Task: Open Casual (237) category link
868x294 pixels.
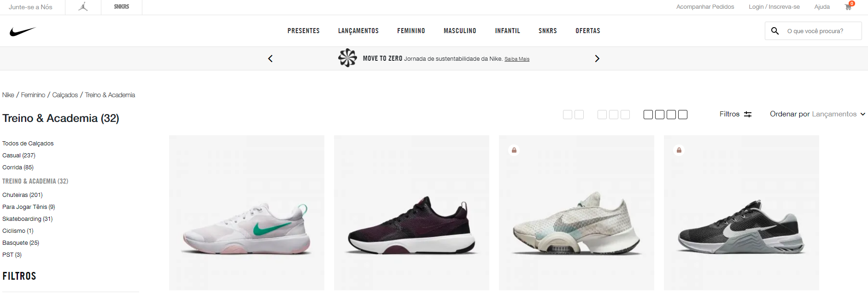Action: pos(19,156)
